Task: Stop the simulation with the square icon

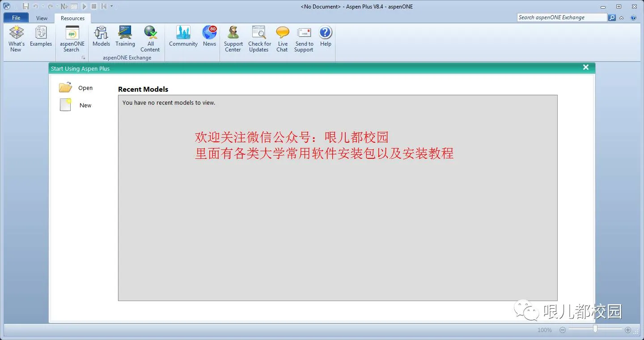Action: click(94, 6)
